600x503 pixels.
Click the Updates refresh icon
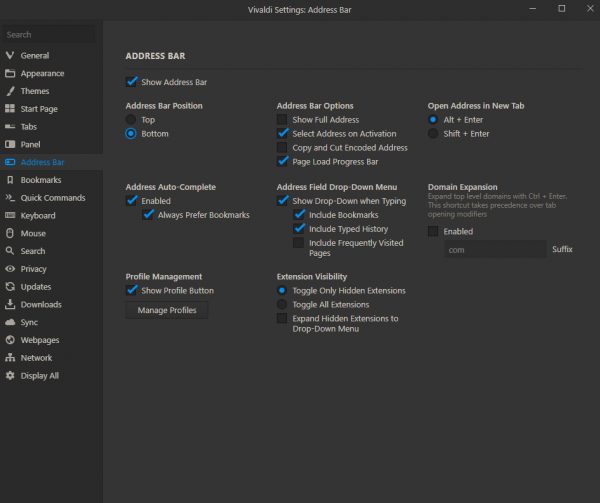point(10,286)
